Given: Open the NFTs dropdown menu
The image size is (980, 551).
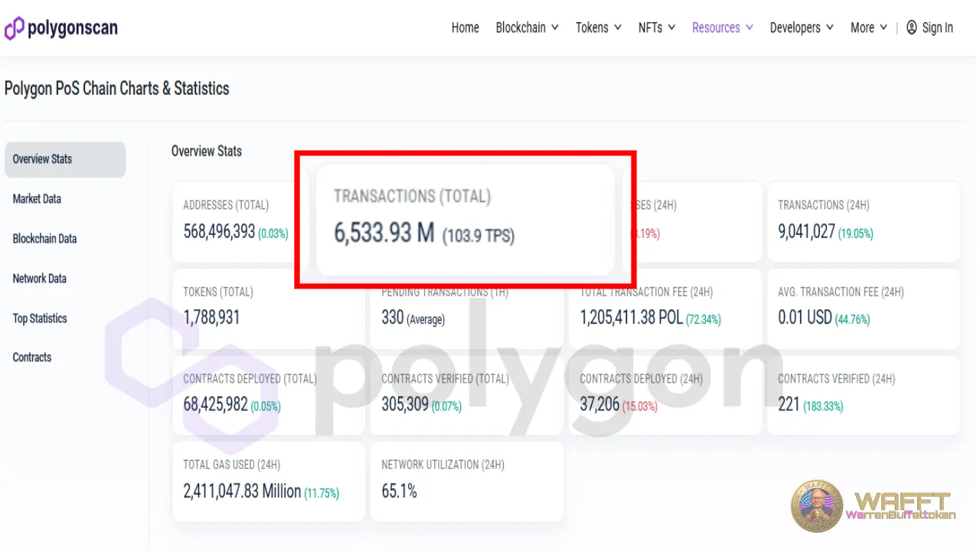Looking at the screenshot, I should click(656, 28).
